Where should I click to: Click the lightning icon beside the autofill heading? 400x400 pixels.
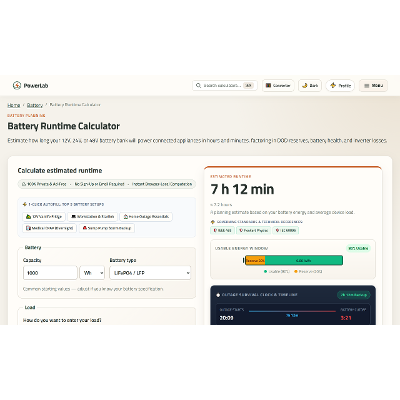click(25, 204)
